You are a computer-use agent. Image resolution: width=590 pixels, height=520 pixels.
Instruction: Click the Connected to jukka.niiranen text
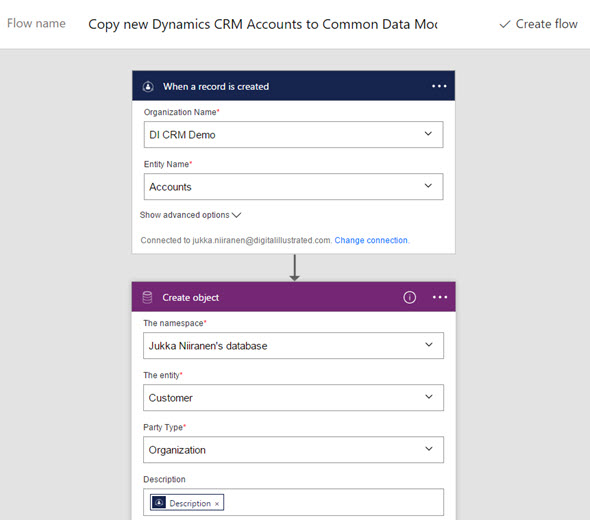tap(236, 240)
